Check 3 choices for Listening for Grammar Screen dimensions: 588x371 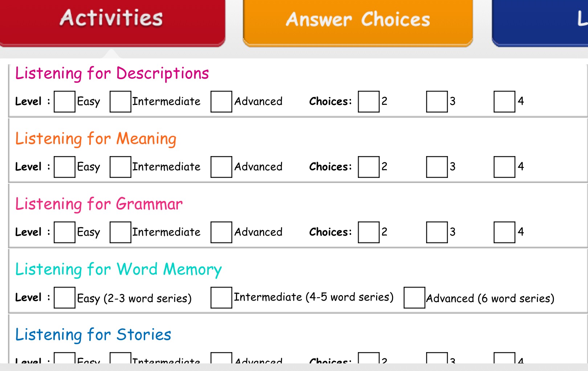pyautogui.click(x=437, y=232)
